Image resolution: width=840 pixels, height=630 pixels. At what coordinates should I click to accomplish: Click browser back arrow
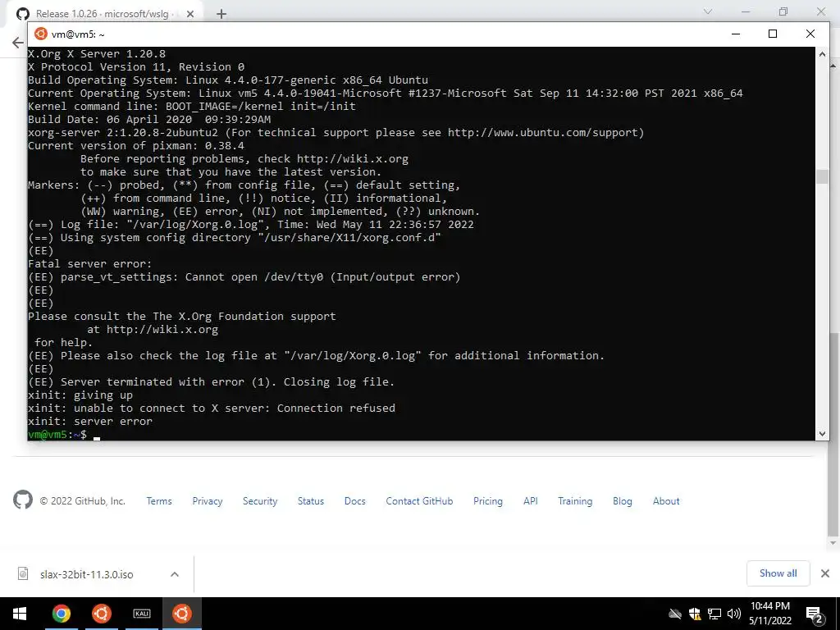(x=18, y=43)
